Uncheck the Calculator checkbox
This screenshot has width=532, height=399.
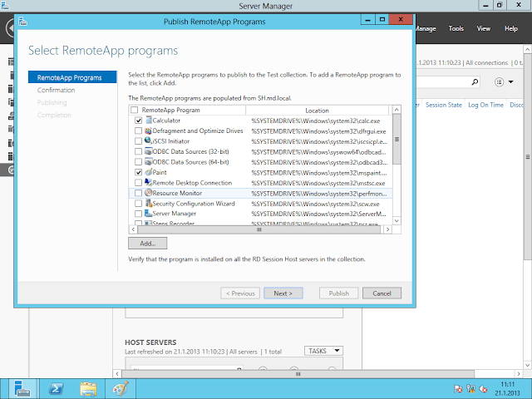point(138,121)
